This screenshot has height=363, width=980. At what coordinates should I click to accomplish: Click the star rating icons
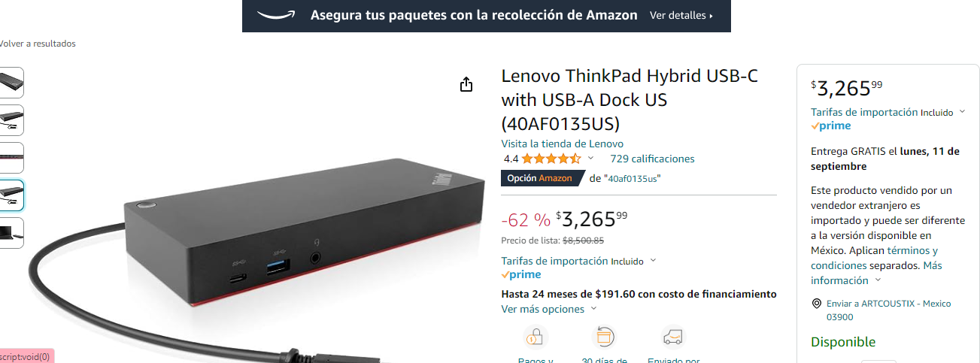tap(551, 159)
